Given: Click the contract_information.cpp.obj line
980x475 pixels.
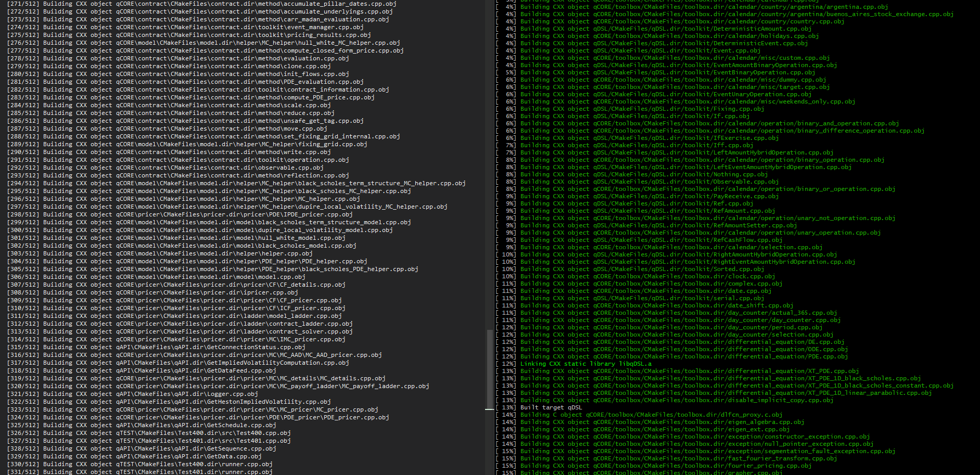Looking at the screenshot, I should pos(198,89).
